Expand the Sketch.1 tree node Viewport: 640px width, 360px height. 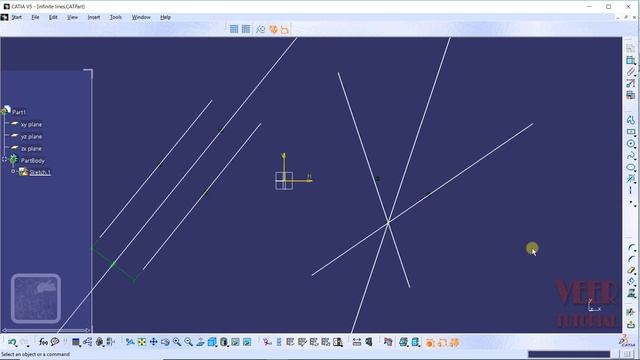click(13, 171)
